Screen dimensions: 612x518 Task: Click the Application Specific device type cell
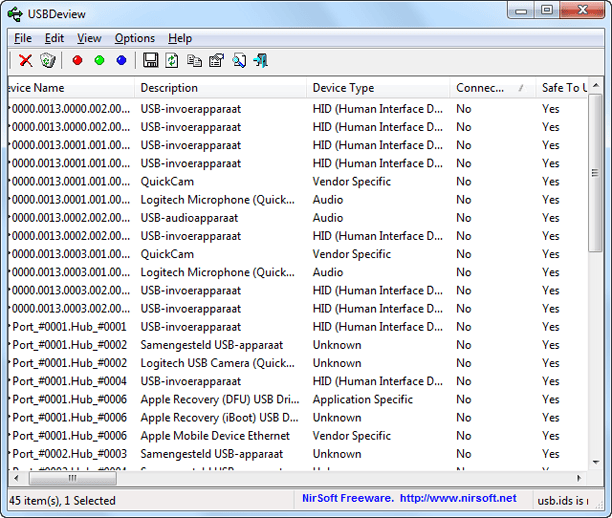coord(363,399)
